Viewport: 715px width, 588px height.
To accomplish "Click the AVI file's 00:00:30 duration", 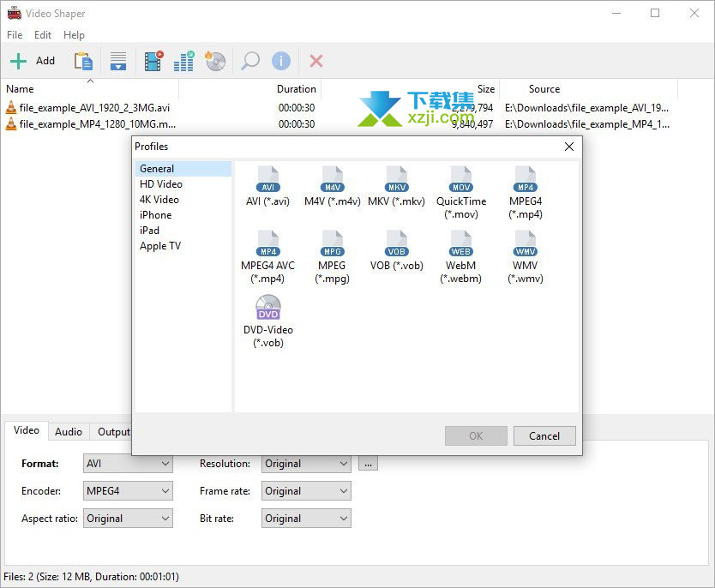I will click(x=297, y=108).
